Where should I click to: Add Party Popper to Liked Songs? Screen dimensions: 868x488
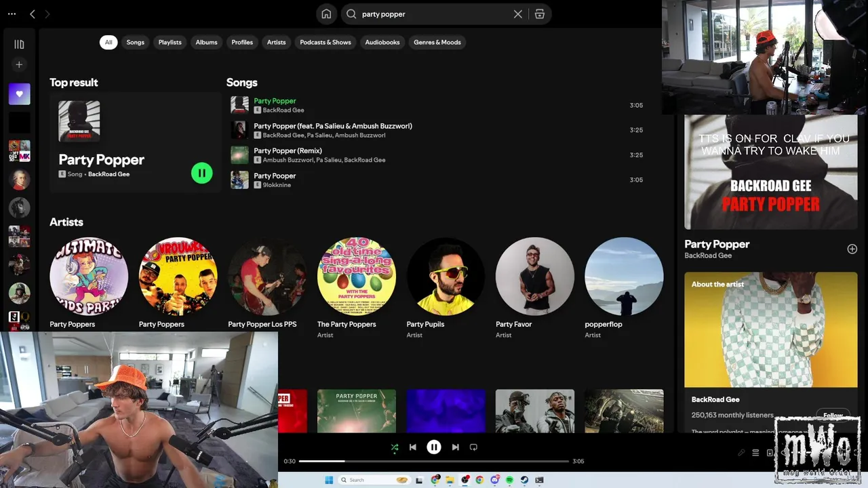(852, 249)
